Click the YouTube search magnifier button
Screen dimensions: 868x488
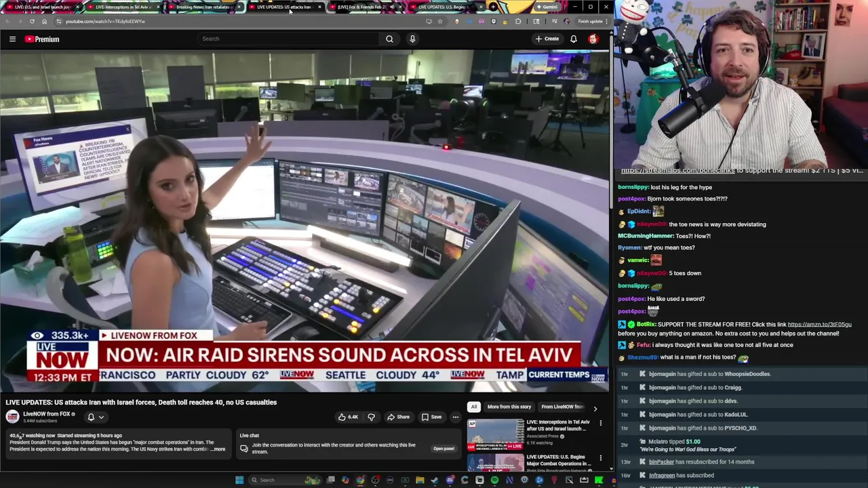pos(389,39)
